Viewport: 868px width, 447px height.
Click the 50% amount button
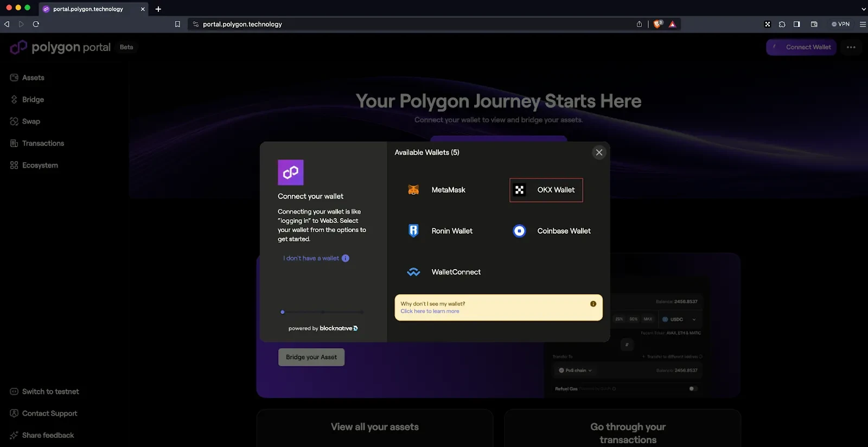point(633,319)
